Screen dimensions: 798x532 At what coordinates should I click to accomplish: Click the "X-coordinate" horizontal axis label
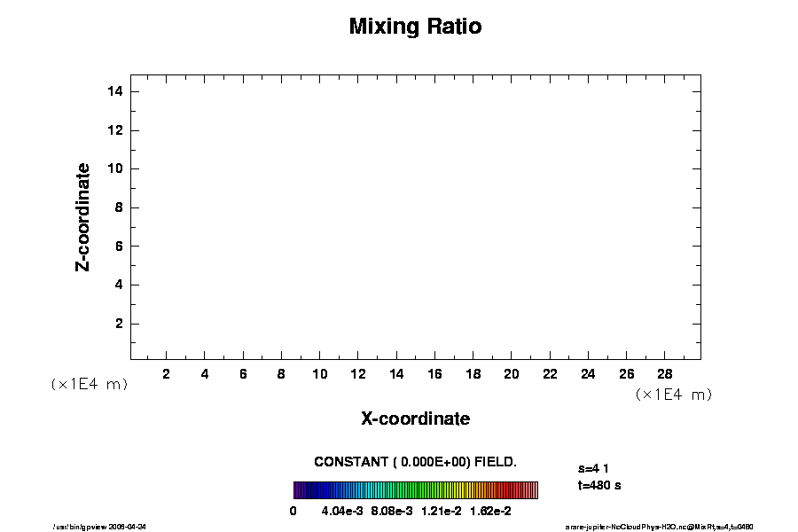coord(415,419)
